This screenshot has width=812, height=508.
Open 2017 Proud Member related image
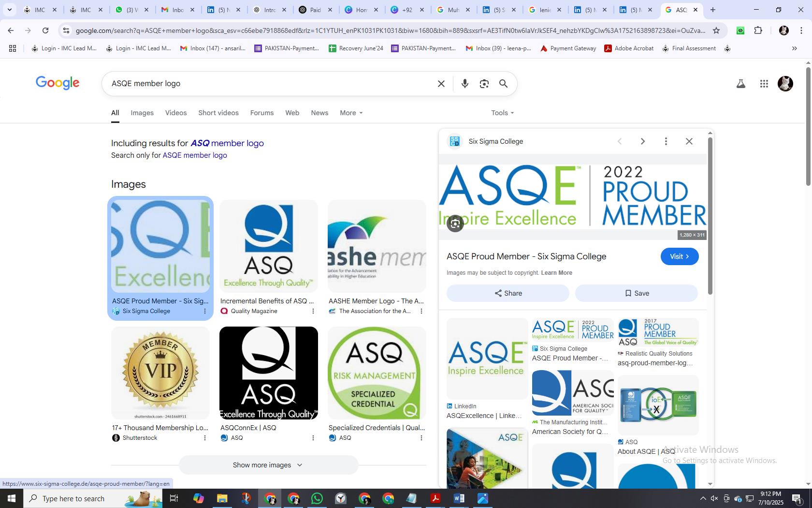pyautogui.click(x=658, y=332)
